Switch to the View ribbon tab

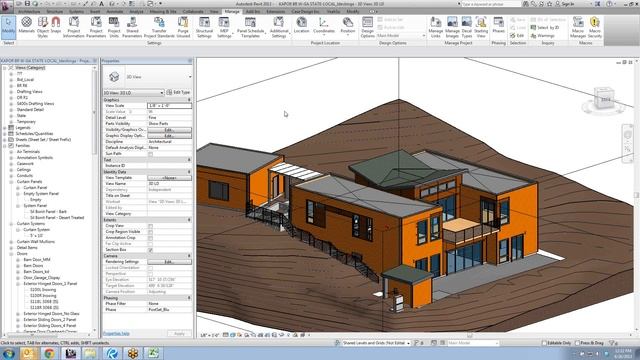click(x=214, y=11)
